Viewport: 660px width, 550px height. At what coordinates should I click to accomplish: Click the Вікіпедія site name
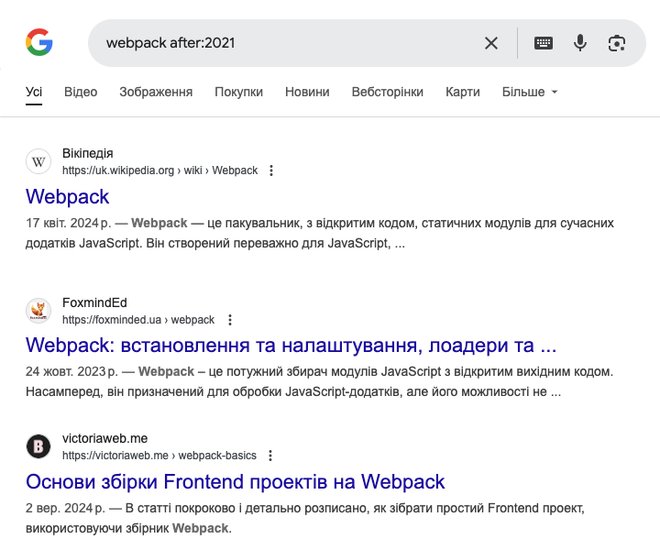(88, 153)
